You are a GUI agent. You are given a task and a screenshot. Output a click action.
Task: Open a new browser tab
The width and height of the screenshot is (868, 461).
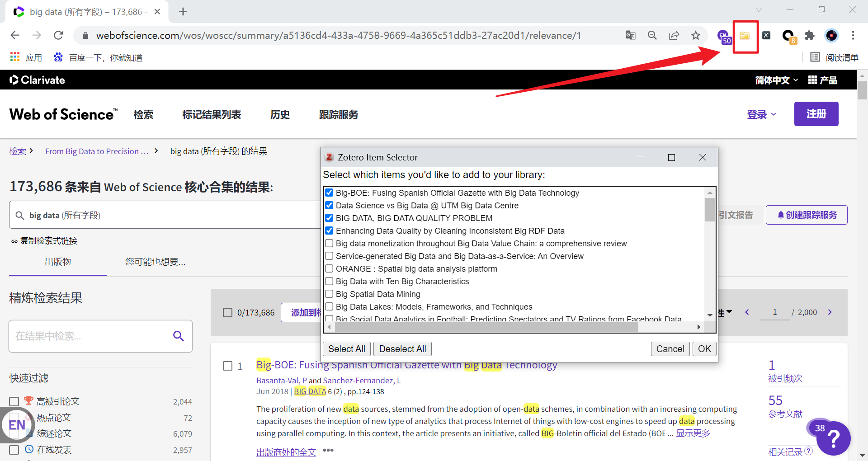183,12
